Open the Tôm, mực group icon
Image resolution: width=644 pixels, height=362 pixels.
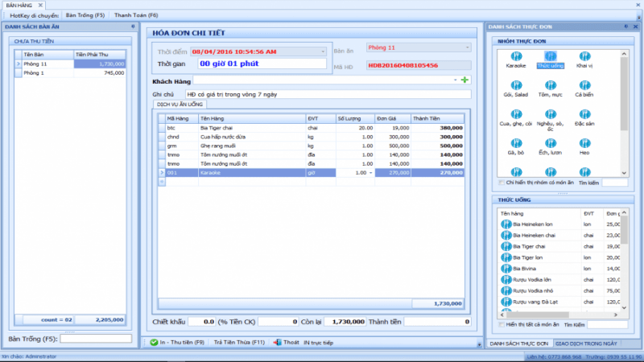click(x=551, y=85)
